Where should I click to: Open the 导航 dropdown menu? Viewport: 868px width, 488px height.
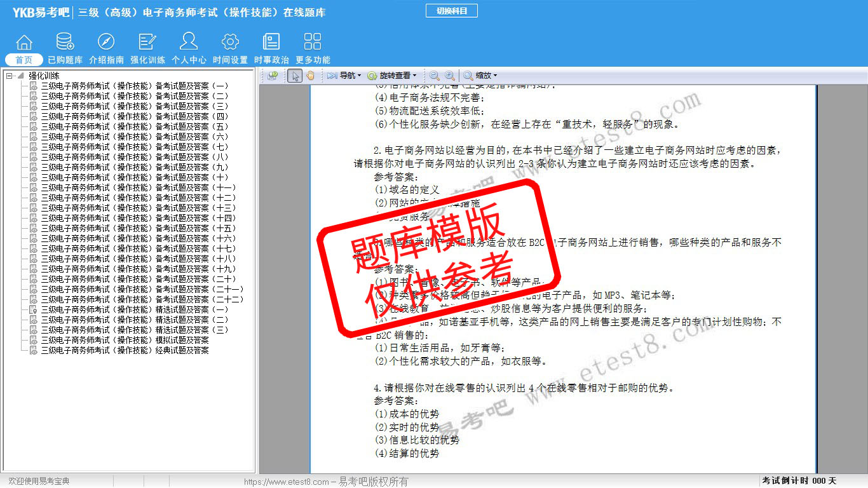tap(344, 76)
